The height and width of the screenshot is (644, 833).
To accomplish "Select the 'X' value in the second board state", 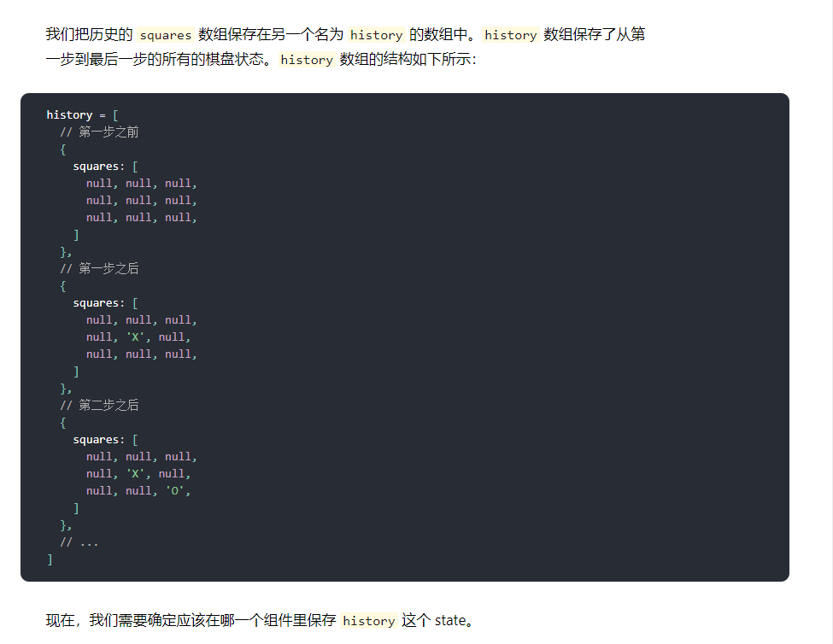I will 135,337.
